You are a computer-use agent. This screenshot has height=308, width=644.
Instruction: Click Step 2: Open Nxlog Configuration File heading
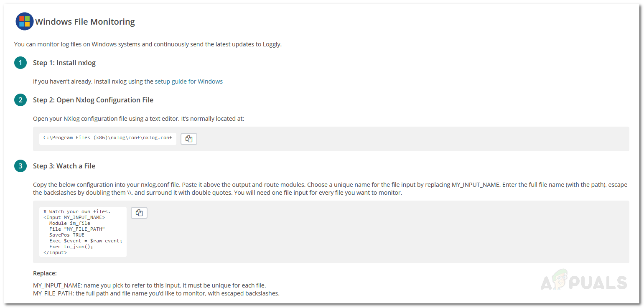click(x=93, y=100)
